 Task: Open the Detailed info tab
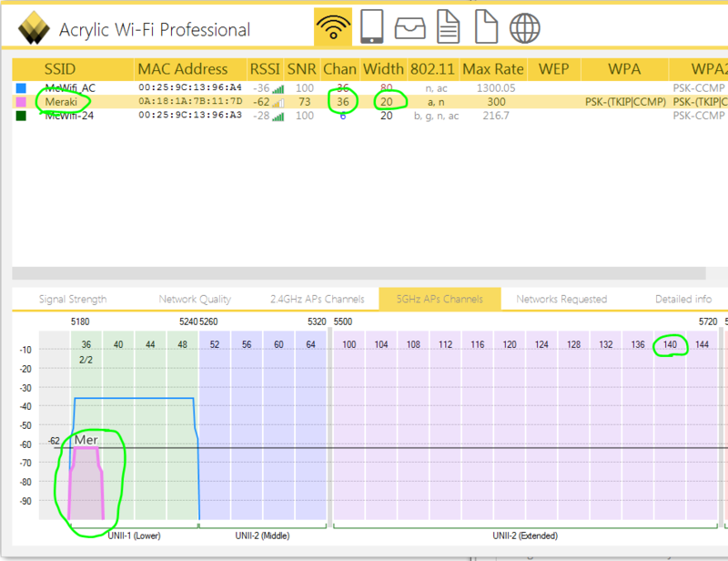(x=683, y=299)
